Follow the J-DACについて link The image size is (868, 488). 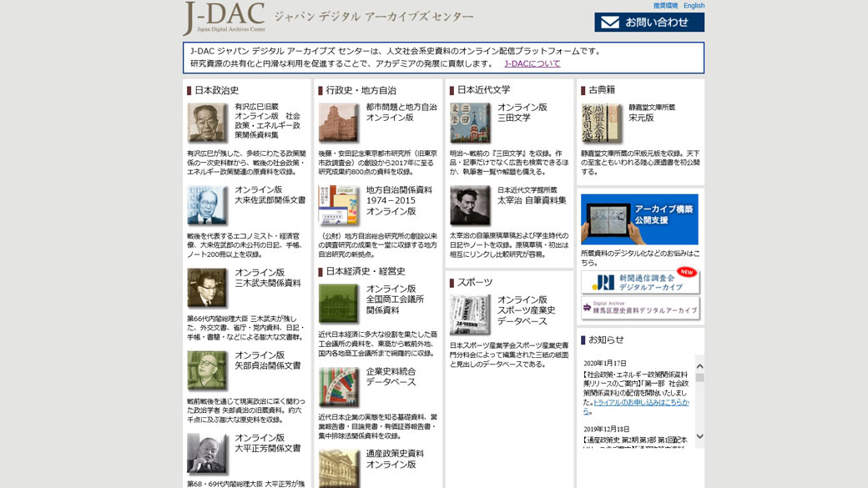pos(532,63)
